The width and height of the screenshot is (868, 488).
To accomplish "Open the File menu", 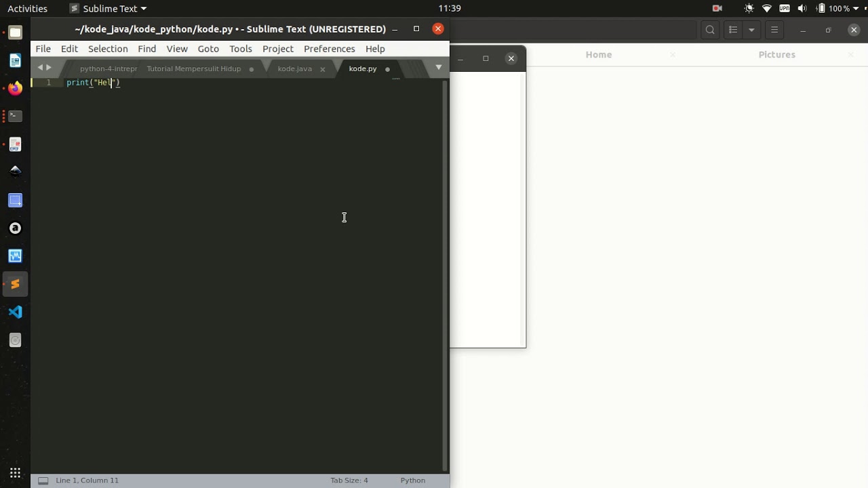I will [43, 49].
